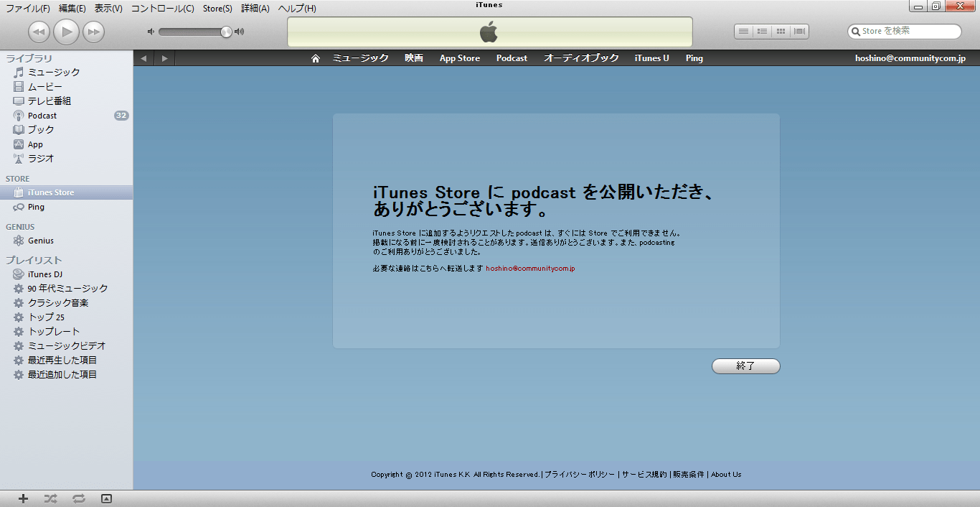980x507 pixels.
Task: Open the iTunes DJ playlist
Action: tap(66, 274)
